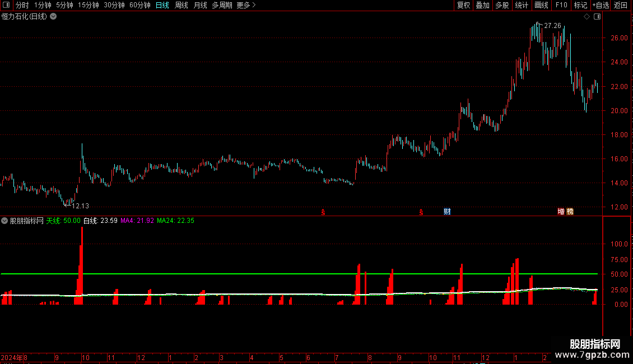Click the diamond icon above the chart
Image resolution: width=633 pixels, height=364 pixels.
[587, 17]
